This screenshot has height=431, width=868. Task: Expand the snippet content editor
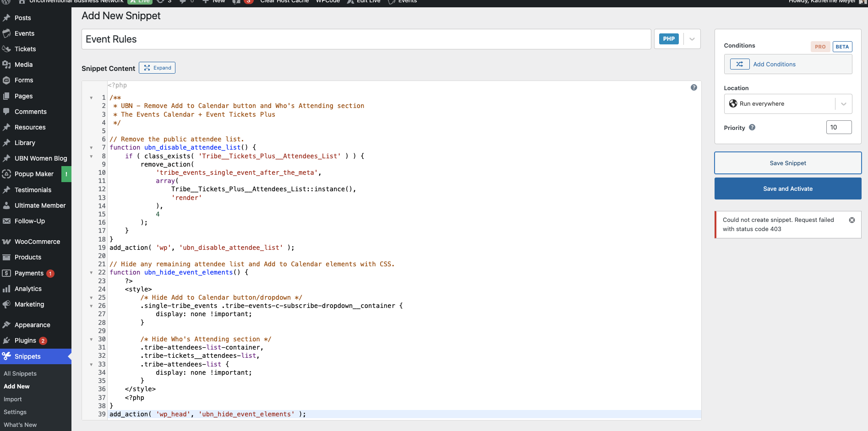coord(157,68)
